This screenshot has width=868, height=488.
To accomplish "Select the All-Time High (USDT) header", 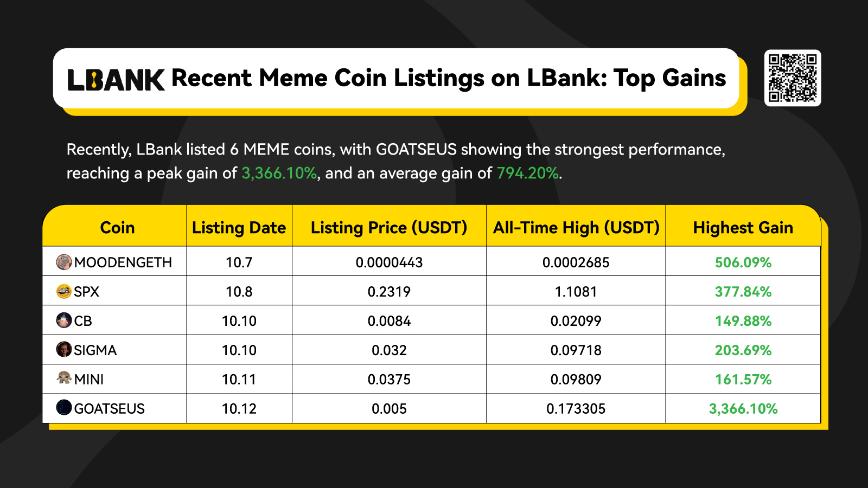I will 576,228.
